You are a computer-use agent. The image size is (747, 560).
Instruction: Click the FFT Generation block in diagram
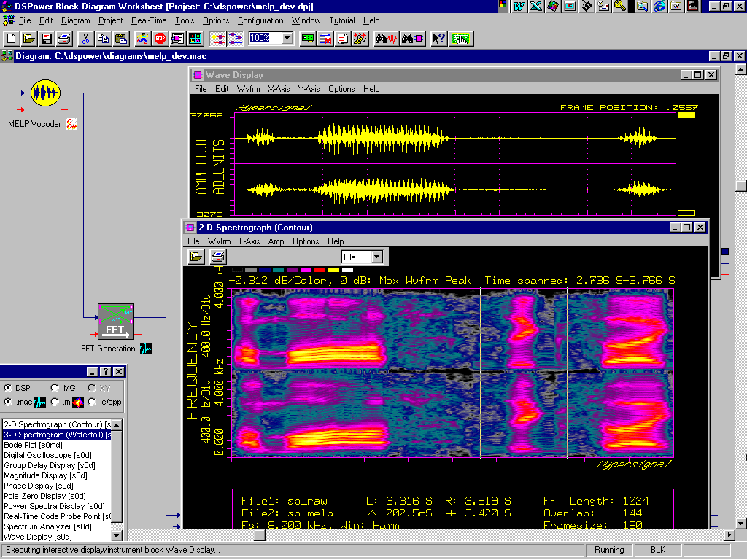pos(116,323)
